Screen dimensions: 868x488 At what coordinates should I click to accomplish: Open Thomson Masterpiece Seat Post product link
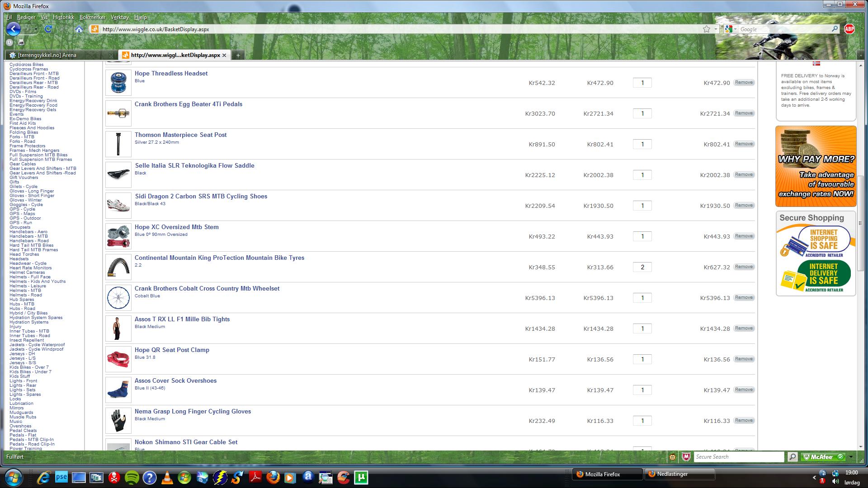[x=180, y=135]
